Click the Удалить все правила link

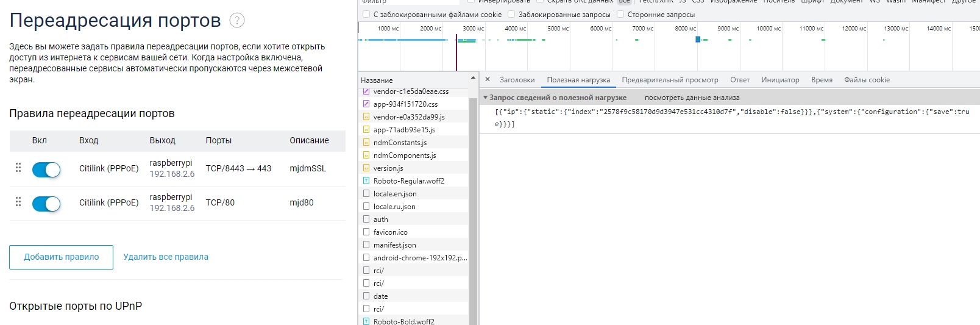(x=166, y=257)
